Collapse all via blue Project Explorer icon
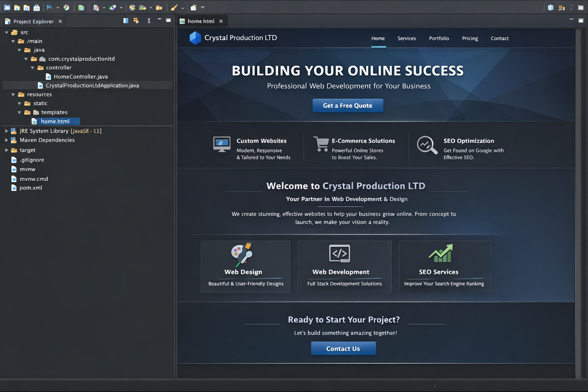Viewport: 588px width, 392px height. [126, 21]
